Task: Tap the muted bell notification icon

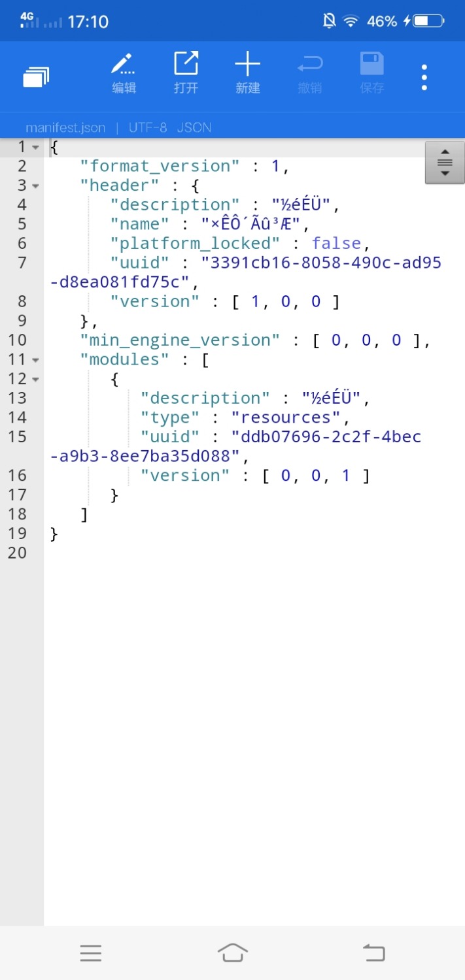Action: pyautogui.click(x=329, y=22)
